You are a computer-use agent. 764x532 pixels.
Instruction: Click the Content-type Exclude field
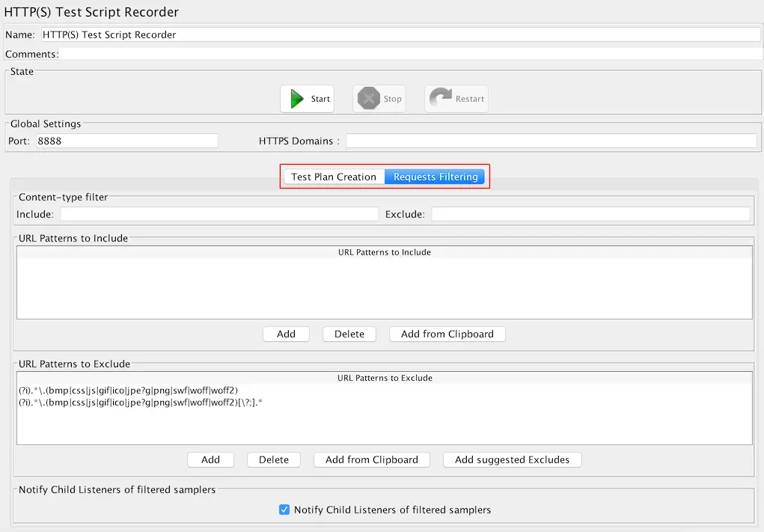[590, 214]
